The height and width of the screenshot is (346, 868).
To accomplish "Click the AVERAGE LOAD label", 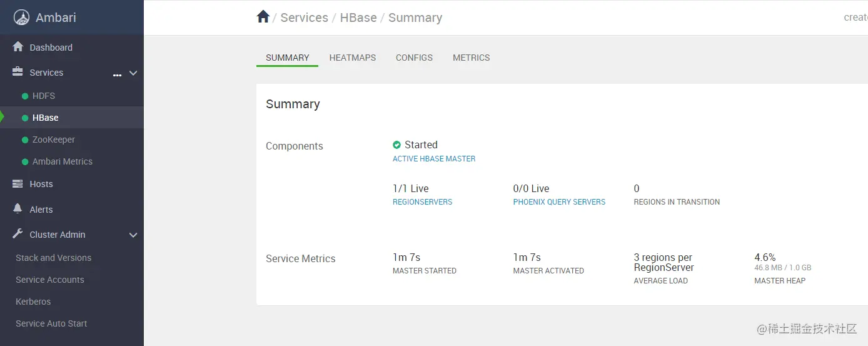I will 661,281.
